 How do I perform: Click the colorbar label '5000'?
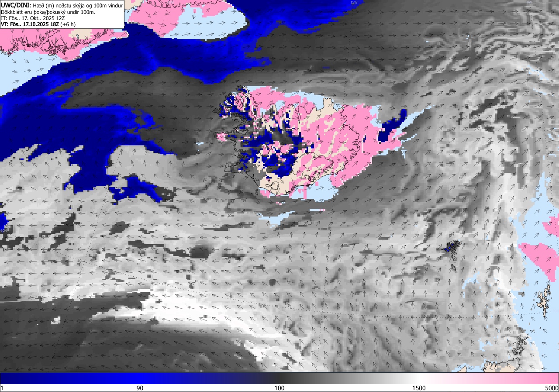(x=552, y=388)
